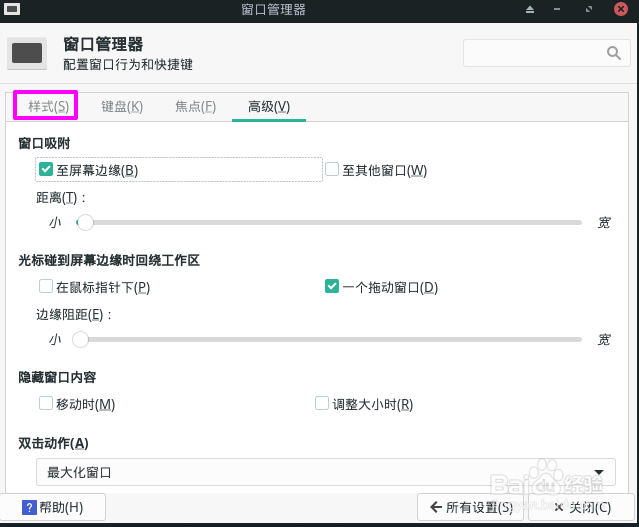Screen dimensions: 639x527
Task: Click the 关闭(C) button
Action: coord(582,507)
